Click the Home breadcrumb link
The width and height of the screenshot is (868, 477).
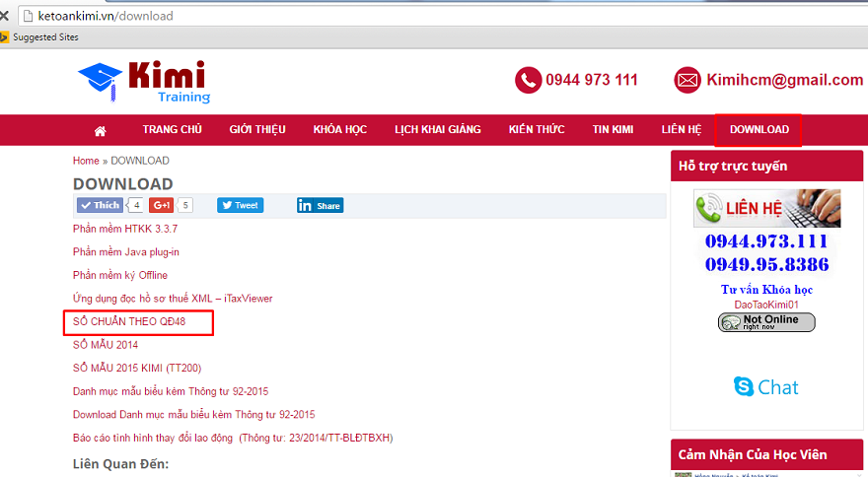pos(86,161)
